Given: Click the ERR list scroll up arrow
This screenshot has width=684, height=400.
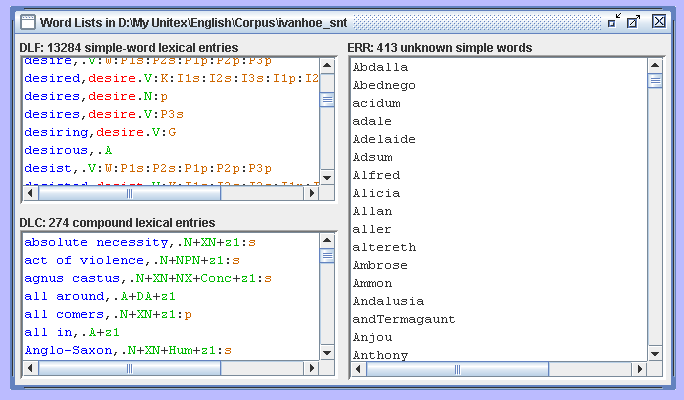Looking at the screenshot, I should tap(655, 66).
